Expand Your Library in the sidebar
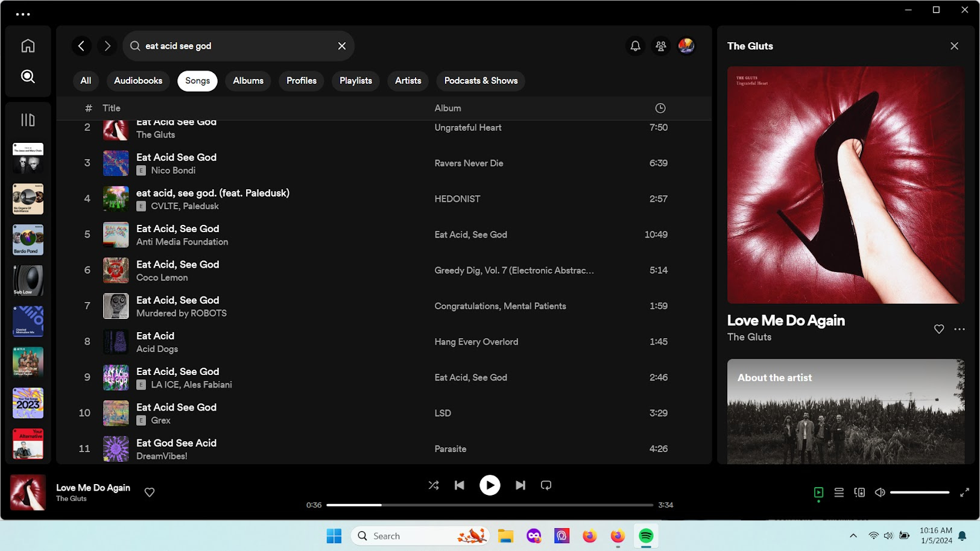 pyautogui.click(x=28, y=120)
